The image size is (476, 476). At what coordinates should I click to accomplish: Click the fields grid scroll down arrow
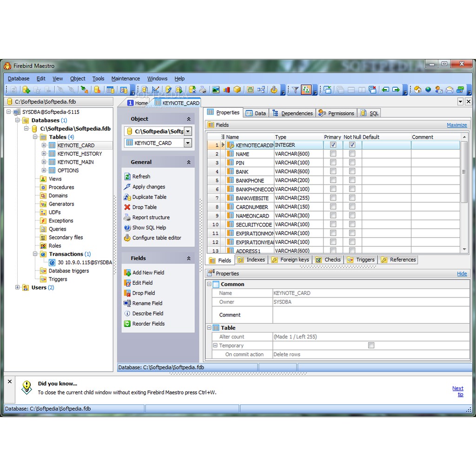[464, 249]
